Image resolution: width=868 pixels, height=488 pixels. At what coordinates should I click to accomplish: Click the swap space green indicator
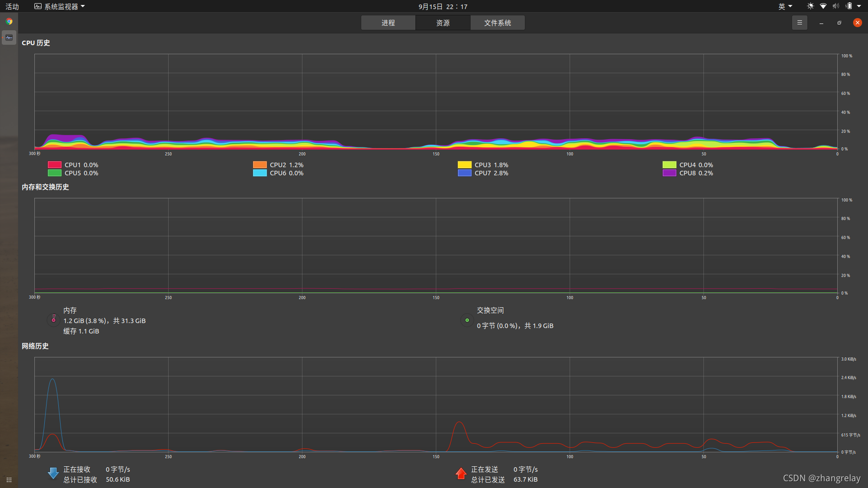coord(467,320)
